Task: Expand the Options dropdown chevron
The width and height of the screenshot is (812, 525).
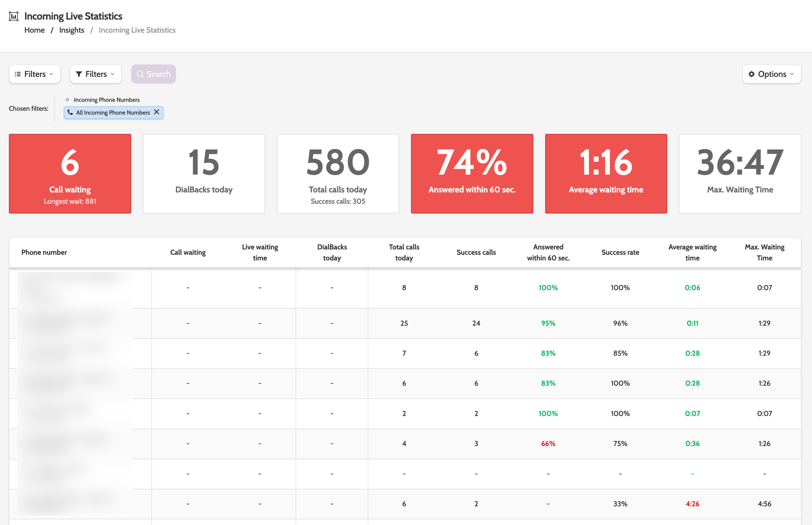Action: (792, 74)
